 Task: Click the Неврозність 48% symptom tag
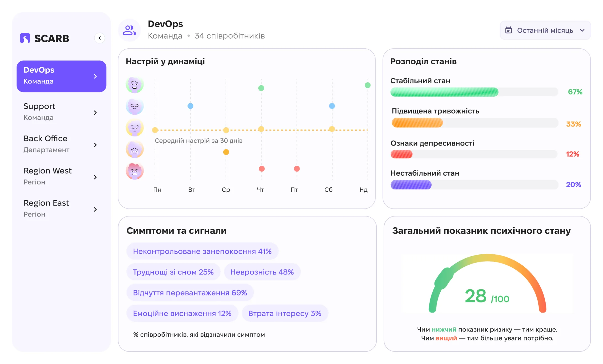[262, 272]
